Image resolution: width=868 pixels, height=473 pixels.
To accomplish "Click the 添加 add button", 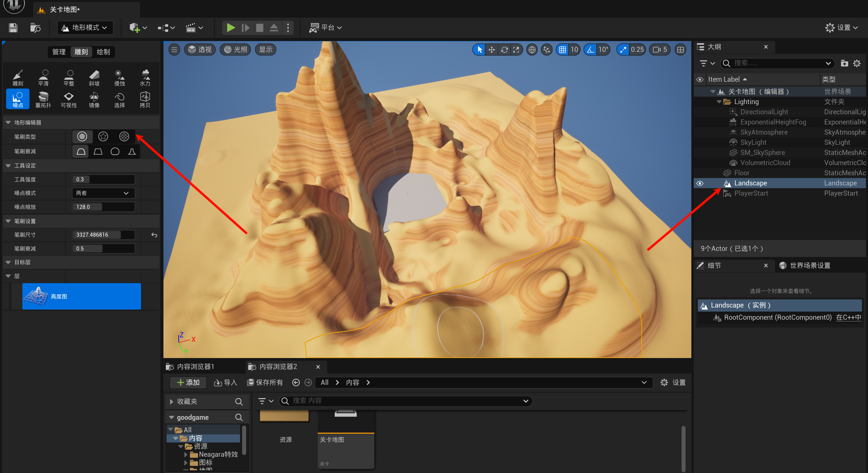I will 189,382.
